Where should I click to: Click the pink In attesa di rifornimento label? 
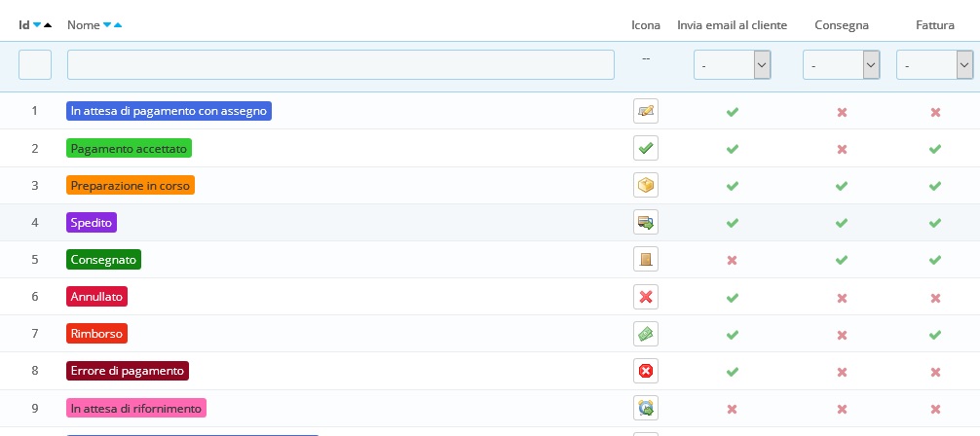pos(136,408)
